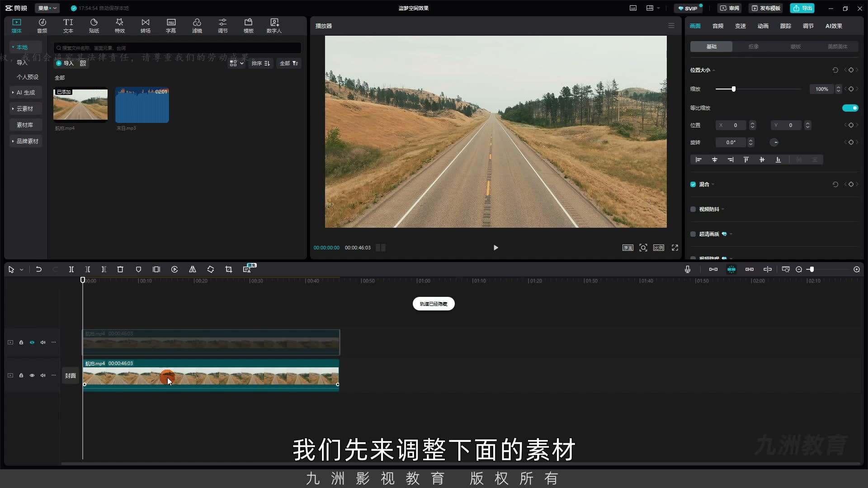Lock the upper video track
Image resolution: width=868 pixels, height=488 pixels.
coord(21,343)
